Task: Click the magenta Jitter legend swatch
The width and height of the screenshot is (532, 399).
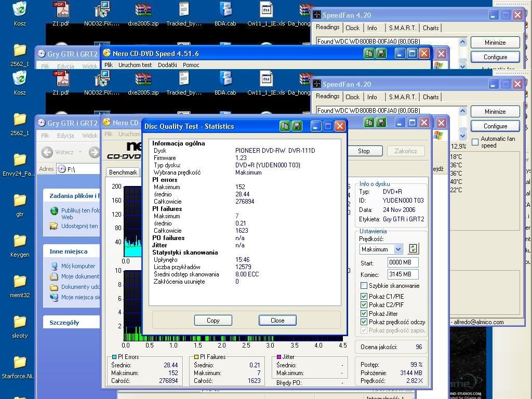Action: pos(279,357)
